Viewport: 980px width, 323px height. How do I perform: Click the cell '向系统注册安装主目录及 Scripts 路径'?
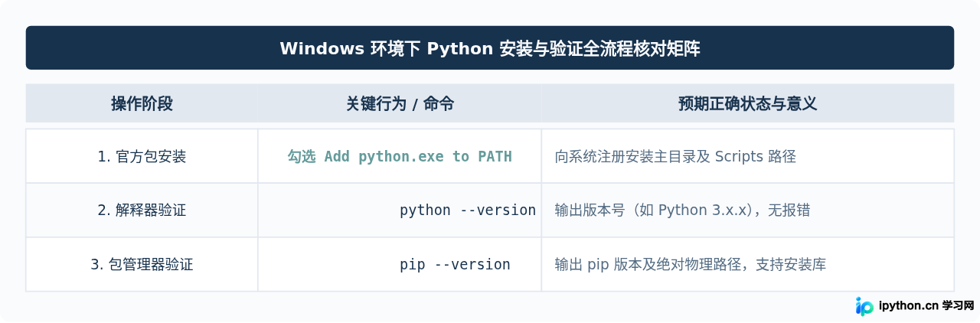747,156
